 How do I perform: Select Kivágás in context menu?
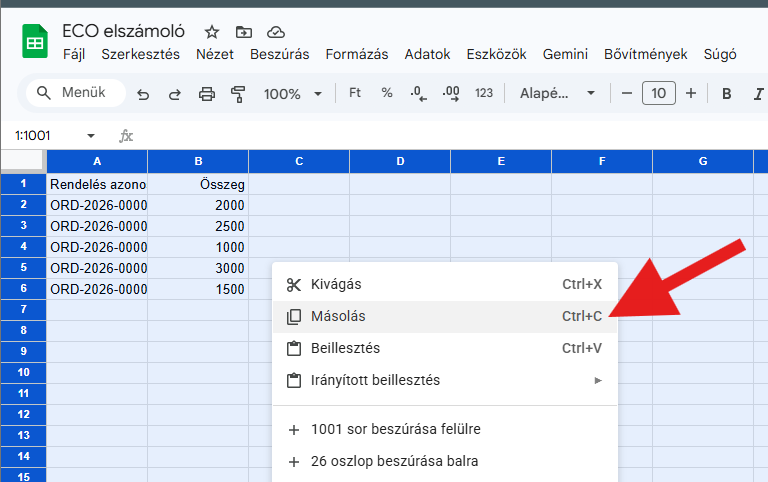click(x=338, y=284)
